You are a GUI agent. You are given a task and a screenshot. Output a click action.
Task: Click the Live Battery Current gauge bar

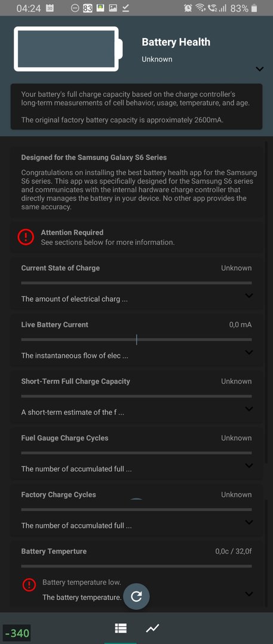[x=136, y=340]
